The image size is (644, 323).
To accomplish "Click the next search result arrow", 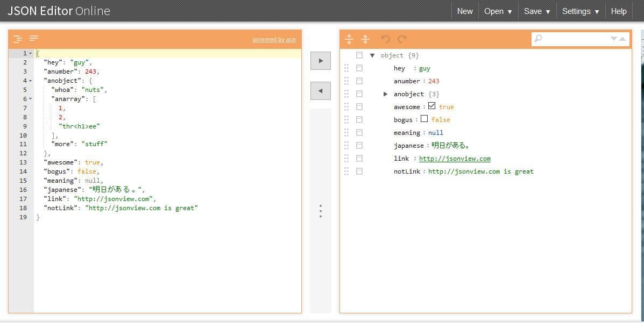I will tap(614, 39).
